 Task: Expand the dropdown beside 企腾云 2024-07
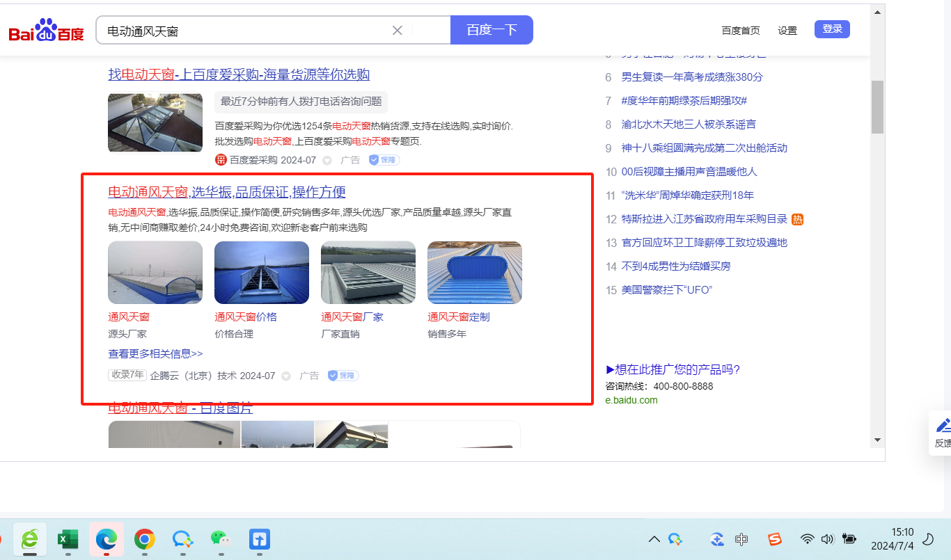[x=285, y=376]
